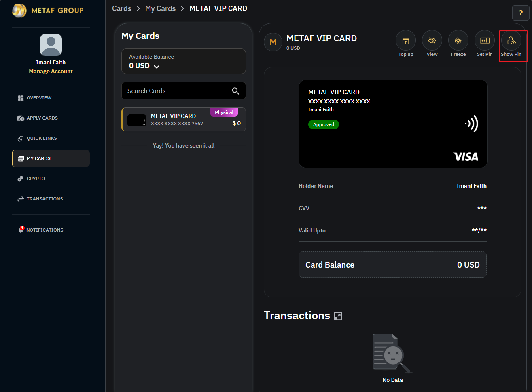532x392 pixels.
Task: Click the Show Pin lock icon
Action: click(511, 40)
